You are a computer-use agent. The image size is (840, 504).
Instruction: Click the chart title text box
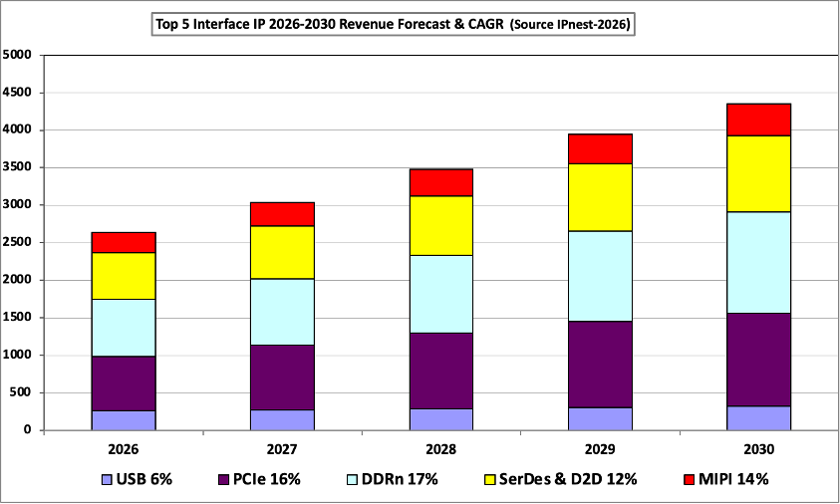click(x=394, y=25)
